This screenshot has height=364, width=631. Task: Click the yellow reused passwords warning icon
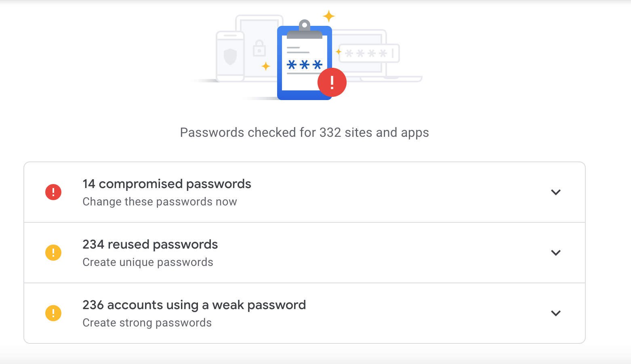point(53,253)
